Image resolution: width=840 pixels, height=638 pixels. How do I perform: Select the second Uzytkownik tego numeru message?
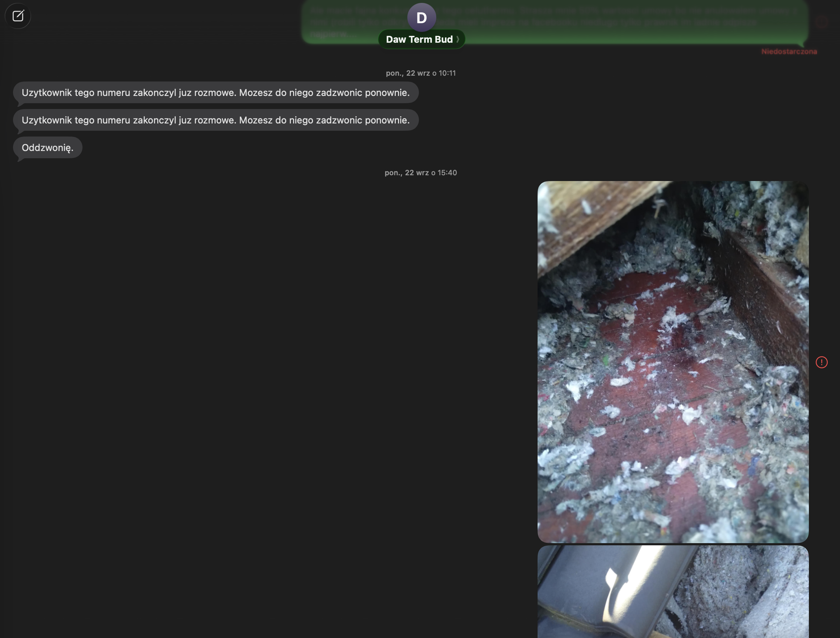215,120
